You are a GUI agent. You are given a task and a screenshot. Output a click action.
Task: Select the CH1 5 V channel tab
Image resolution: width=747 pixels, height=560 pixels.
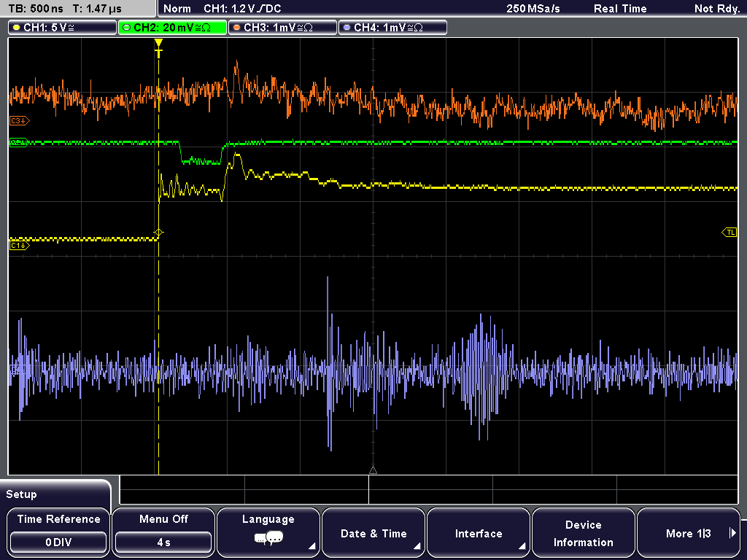(x=63, y=28)
